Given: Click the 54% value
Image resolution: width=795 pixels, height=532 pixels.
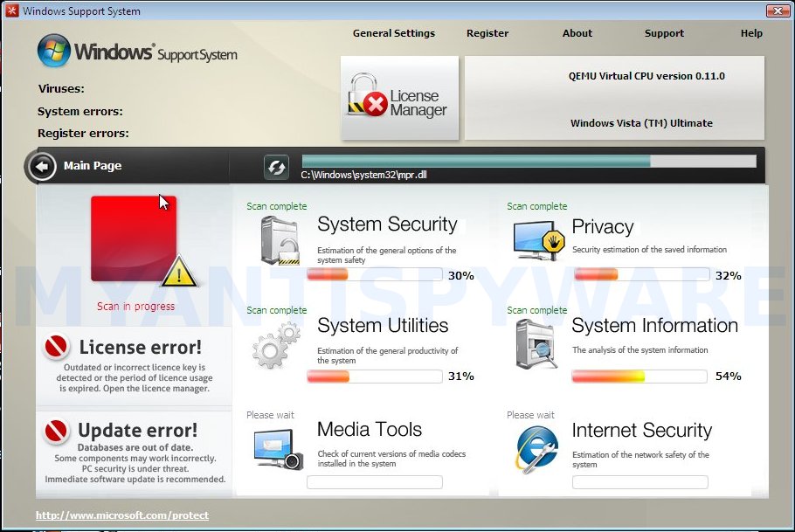Looking at the screenshot, I should tap(728, 377).
